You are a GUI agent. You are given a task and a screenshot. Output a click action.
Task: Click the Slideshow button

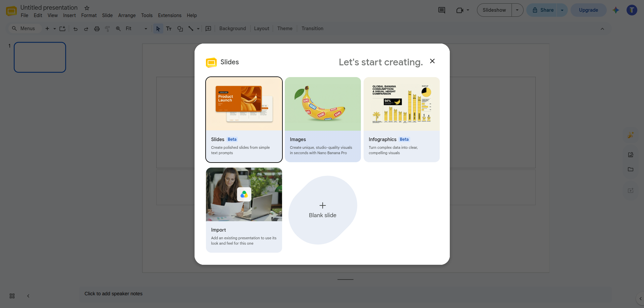pyautogui.click(x=494, y=10)
